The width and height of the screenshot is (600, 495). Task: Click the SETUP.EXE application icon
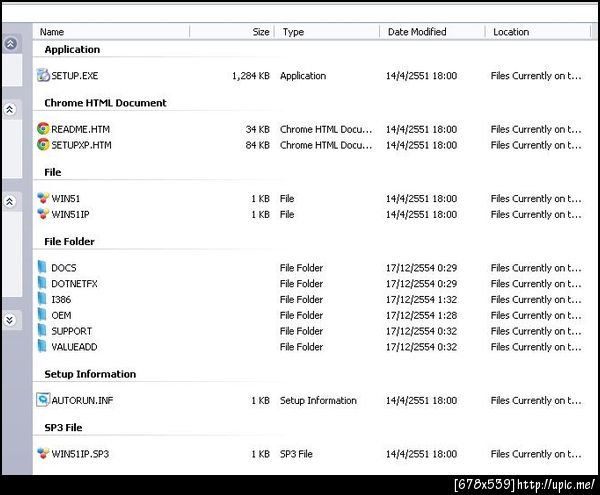[x=43, y=75]
